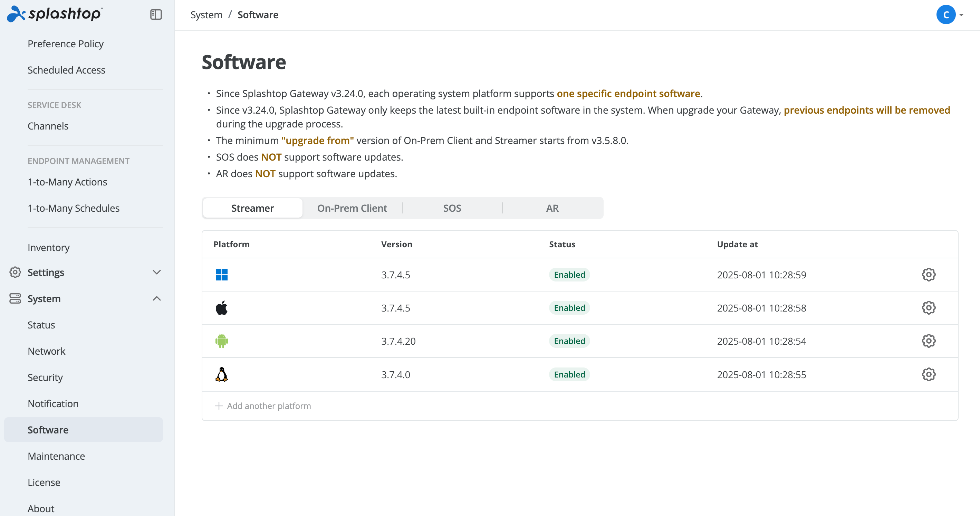Expand the Settings section chevron
Image resolution: width=980 pixels, height=516 pixels.
pyautogui.click(x=157, y=272)
